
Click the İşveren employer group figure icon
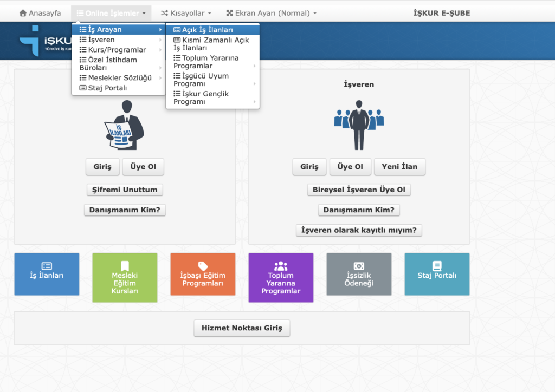click(359, 125)
